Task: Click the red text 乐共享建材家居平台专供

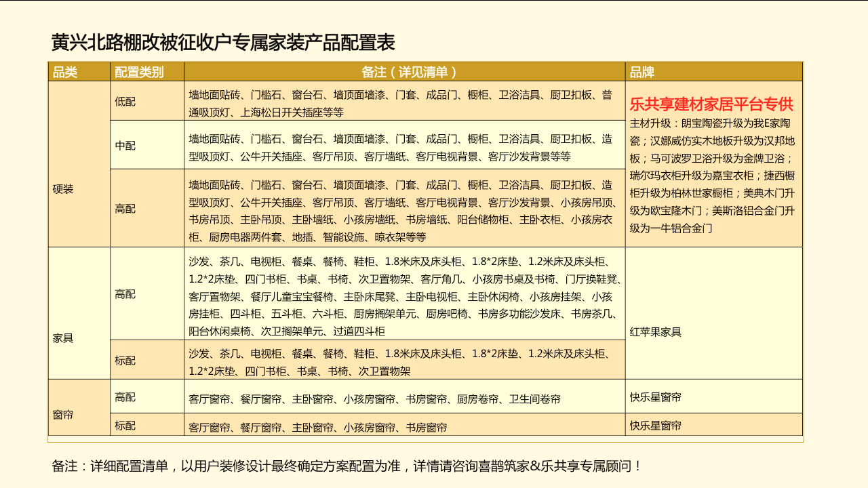Action: tap(711, 104)
